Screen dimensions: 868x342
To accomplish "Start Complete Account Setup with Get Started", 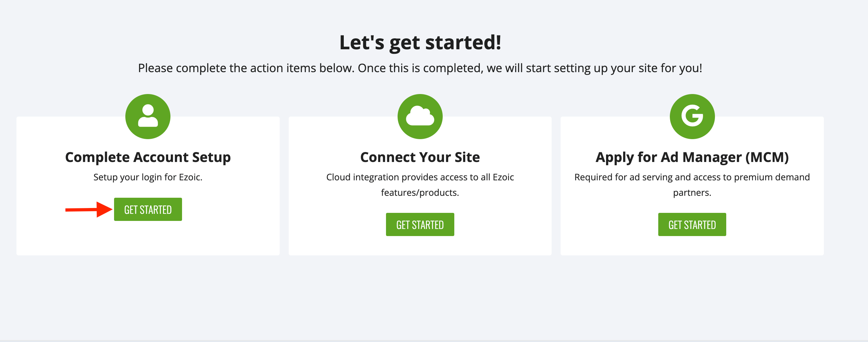I will 148,210.
